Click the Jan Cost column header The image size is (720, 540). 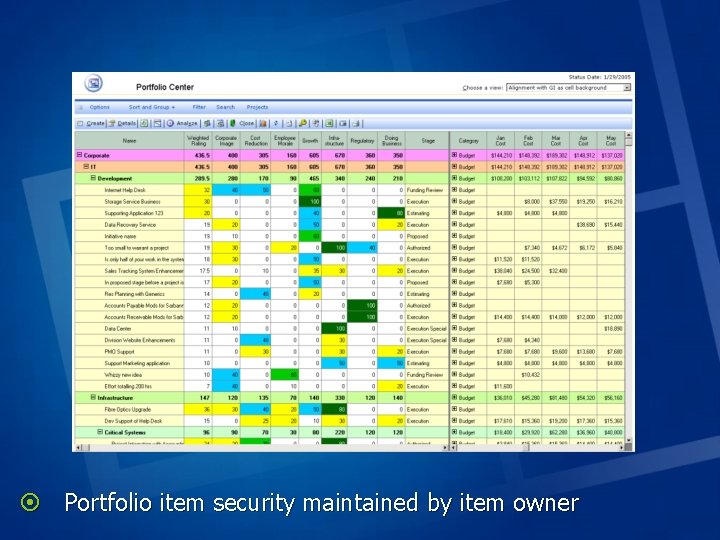click(x=501, y=141)
